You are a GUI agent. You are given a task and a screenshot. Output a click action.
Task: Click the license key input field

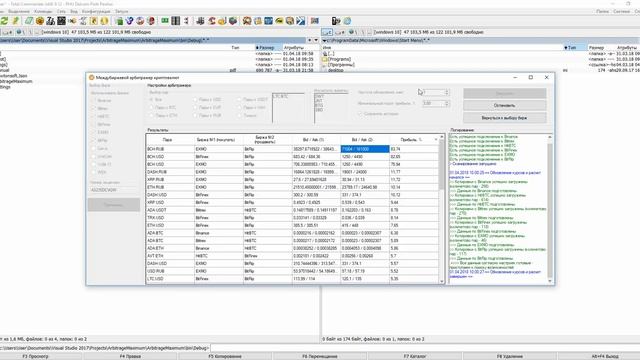click(113, 190)
